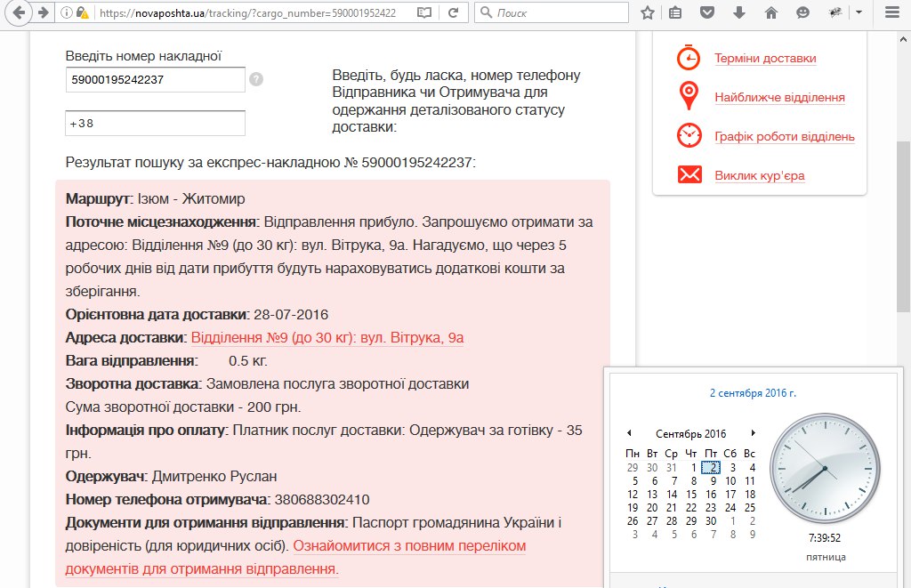
Task: Go forward with the browser forward arrow
Action: pos(43,12)
